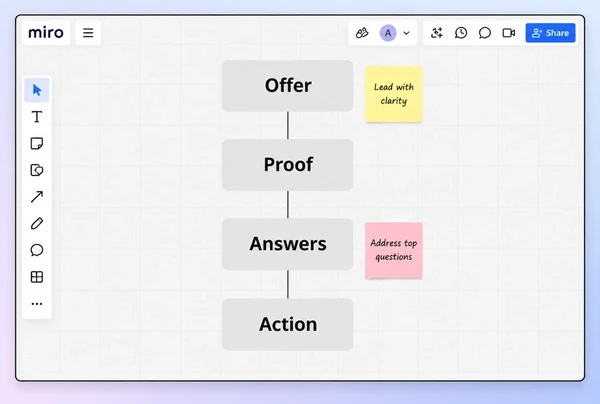Open the hamburger main menu

pos(88,33)
